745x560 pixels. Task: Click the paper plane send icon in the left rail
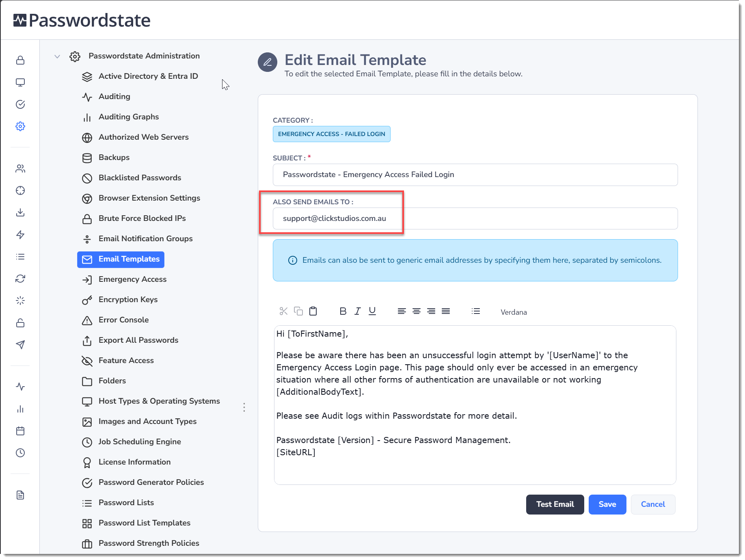tap(20, 345)
